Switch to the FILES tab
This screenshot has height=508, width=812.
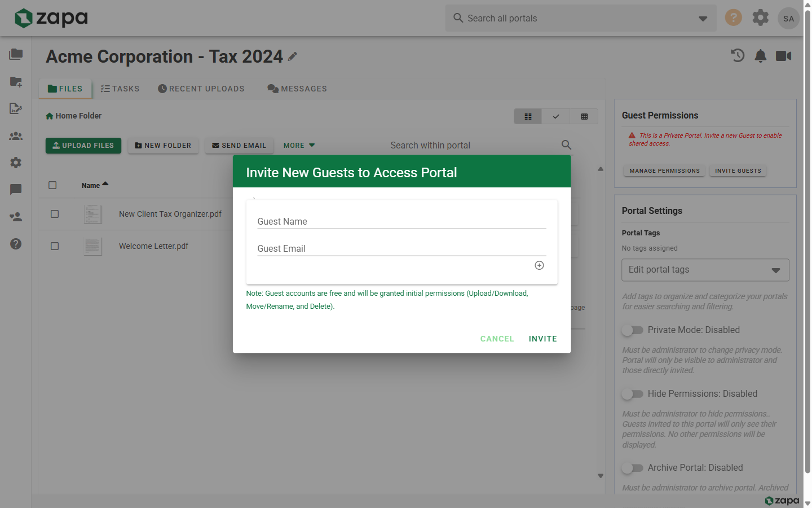[65, 89]
